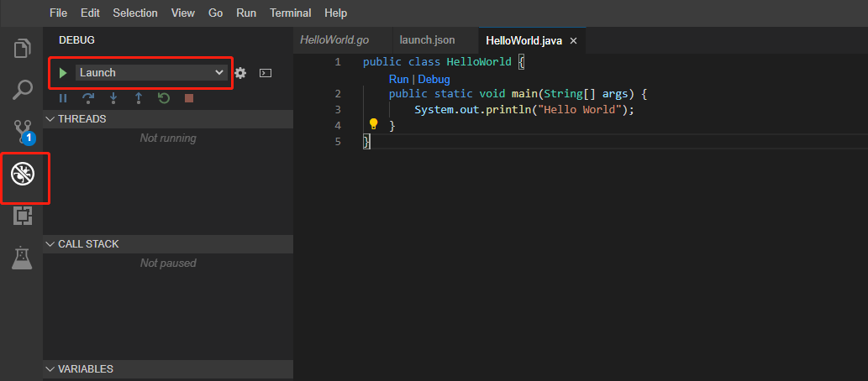
Task: Open the Test flask view
Action: (22, 257)
